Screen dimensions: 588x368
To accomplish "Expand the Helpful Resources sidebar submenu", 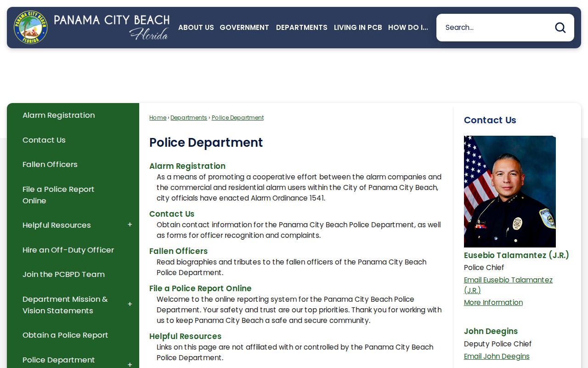I will [130, 225].
